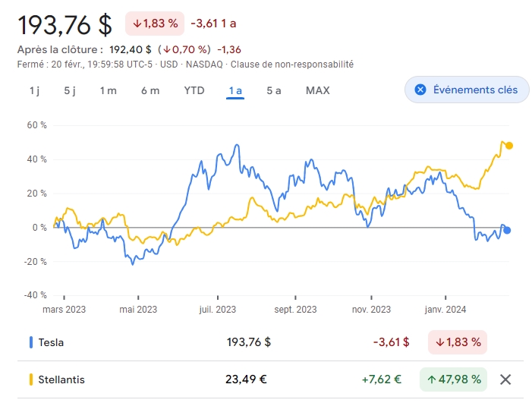This screenshot has width=532, height=403.
Task: Show the MAX time range
Action: (318, 91)
